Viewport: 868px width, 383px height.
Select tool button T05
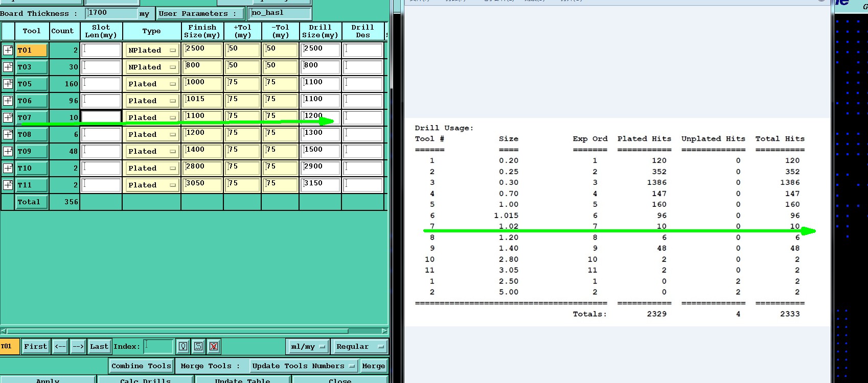tap(32, 84)
